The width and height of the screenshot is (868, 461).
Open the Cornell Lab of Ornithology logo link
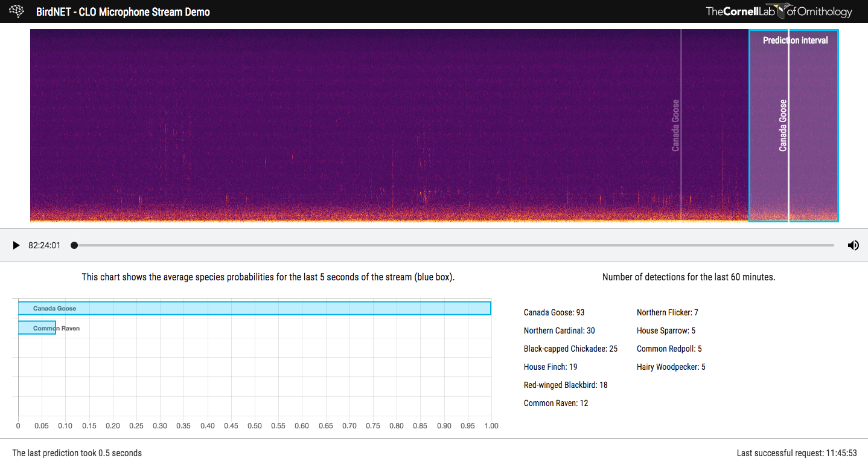click(x=779, y=11)
